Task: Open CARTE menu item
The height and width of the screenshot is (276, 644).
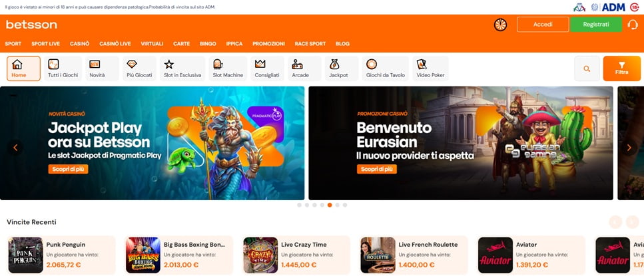Action: click(182, 44)
